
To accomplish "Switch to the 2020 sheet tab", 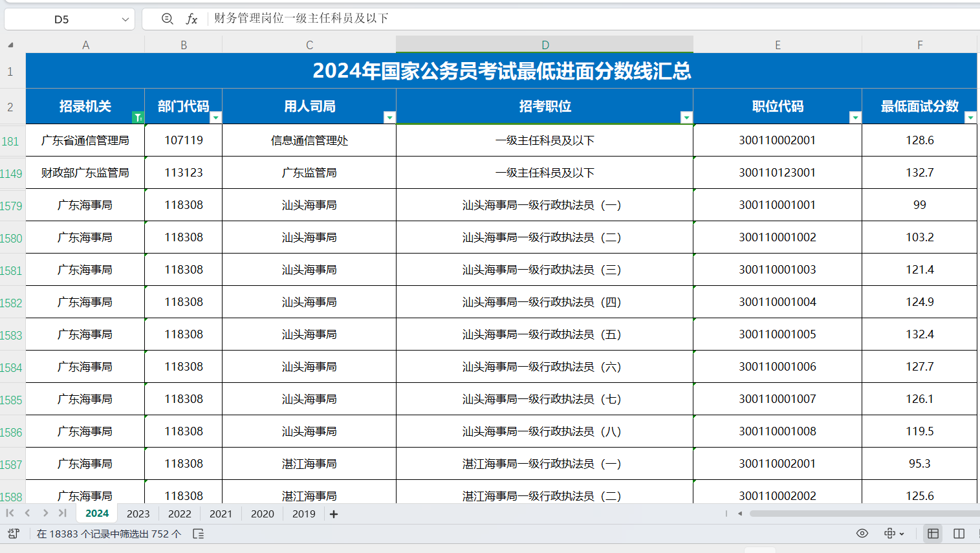I will [262, 514].
